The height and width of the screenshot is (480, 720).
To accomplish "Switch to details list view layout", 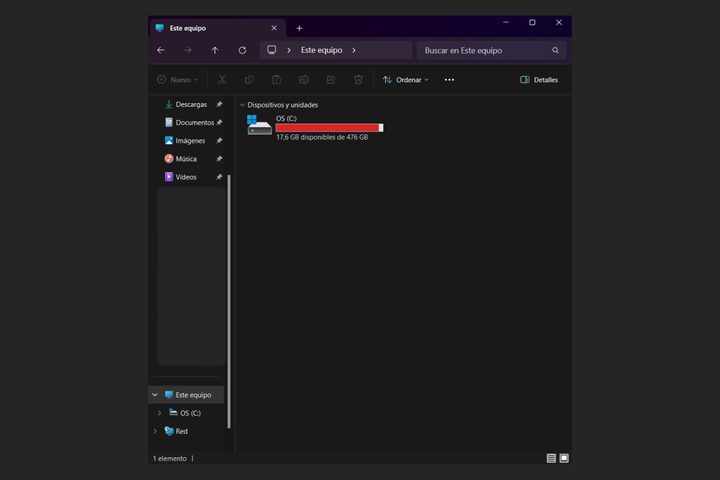I will click(x=551, y=458).
